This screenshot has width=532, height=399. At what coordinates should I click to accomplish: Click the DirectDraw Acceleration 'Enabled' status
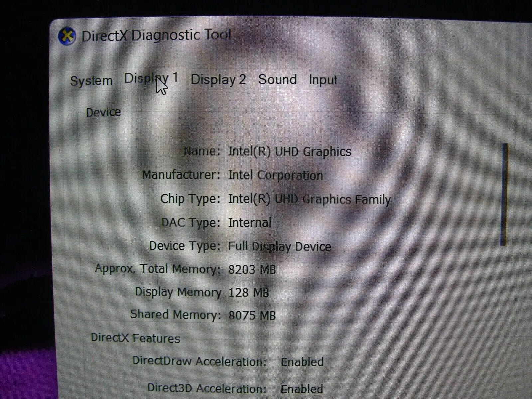(302, 362)
